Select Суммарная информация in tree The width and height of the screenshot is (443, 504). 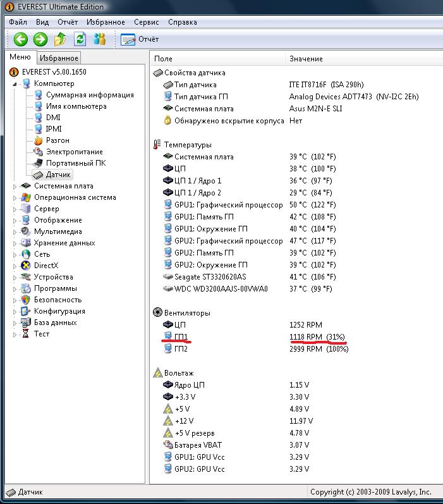pos(90,95)
